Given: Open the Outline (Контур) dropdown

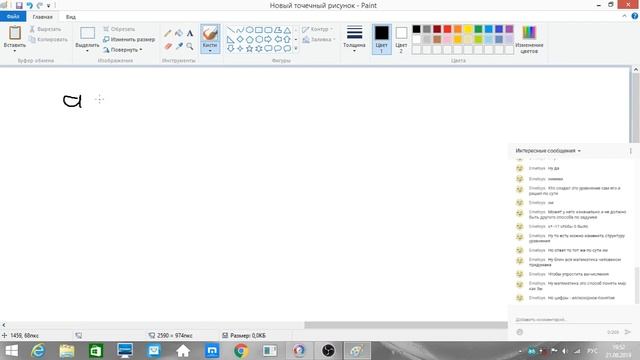Looking at the screenshot, I should 318,29.
